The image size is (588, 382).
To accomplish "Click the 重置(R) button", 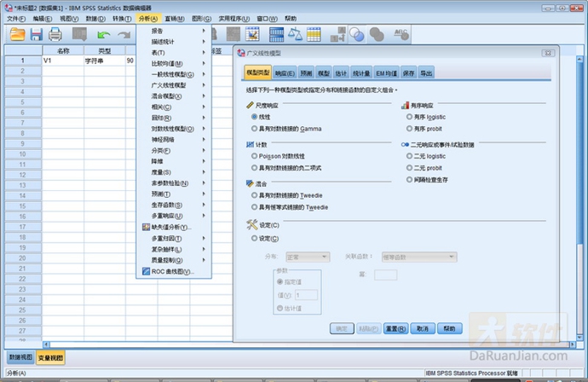I will pos(395,329).
